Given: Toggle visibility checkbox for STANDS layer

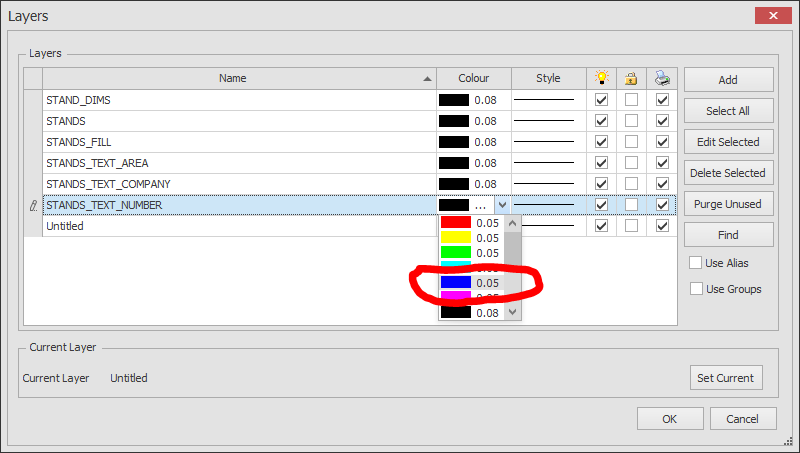Looking at the screenshot, I should click(x=602, y=121).
